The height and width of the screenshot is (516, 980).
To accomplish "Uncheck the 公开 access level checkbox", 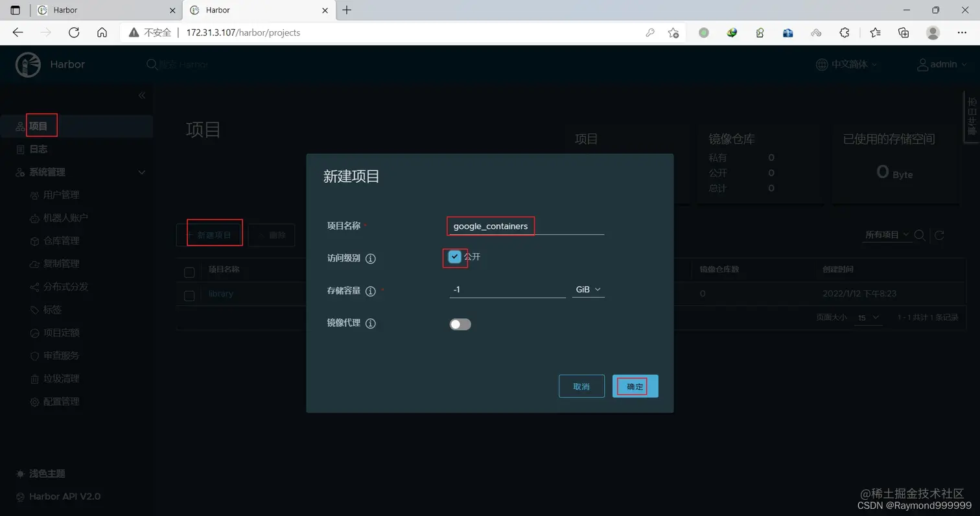I will tap(454, 257).
